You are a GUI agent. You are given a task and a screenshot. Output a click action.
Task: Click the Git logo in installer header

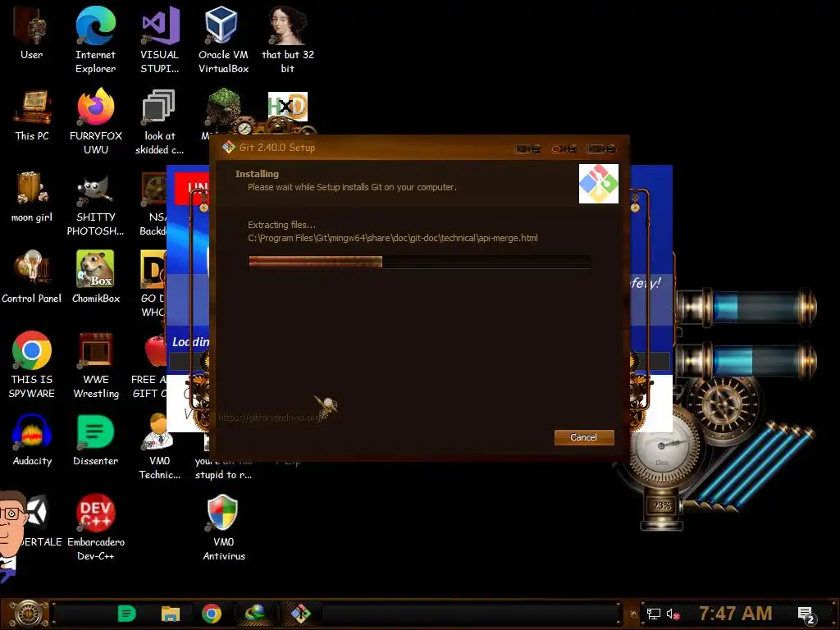598,184
